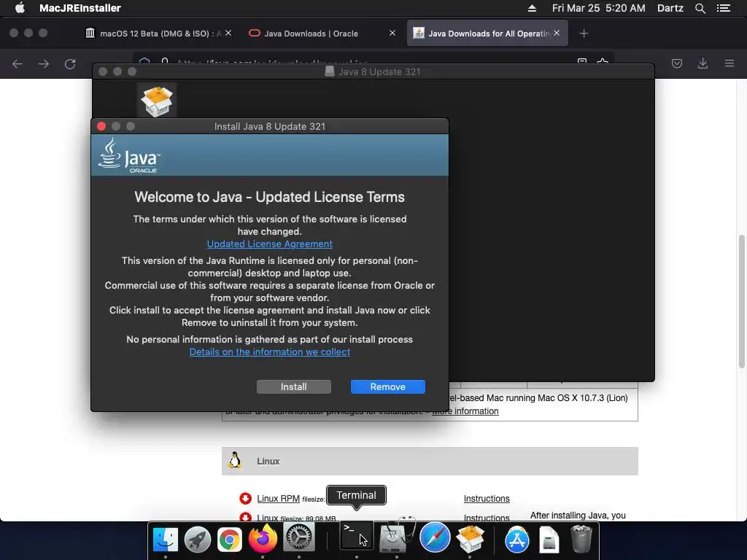Image resolution: width=747 pixels, height=560 pixels.
Task: Click red download icon next to Linux RPM
Action: click(245, 498)
